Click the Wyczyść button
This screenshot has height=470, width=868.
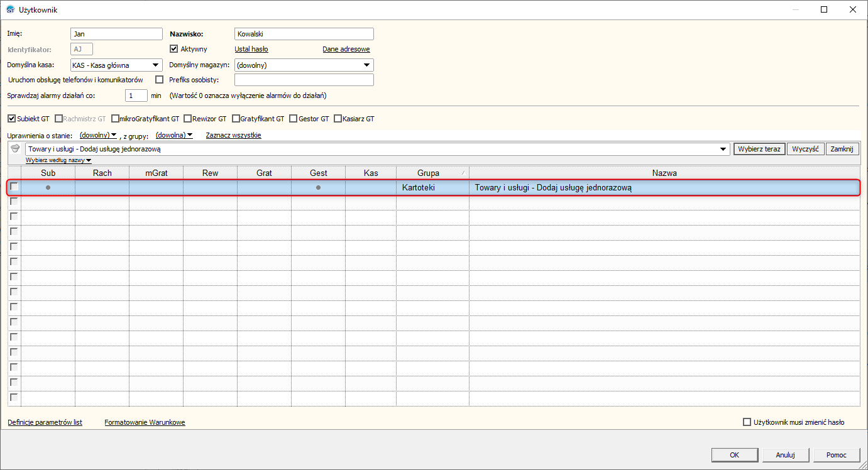(x=805, y=149)
